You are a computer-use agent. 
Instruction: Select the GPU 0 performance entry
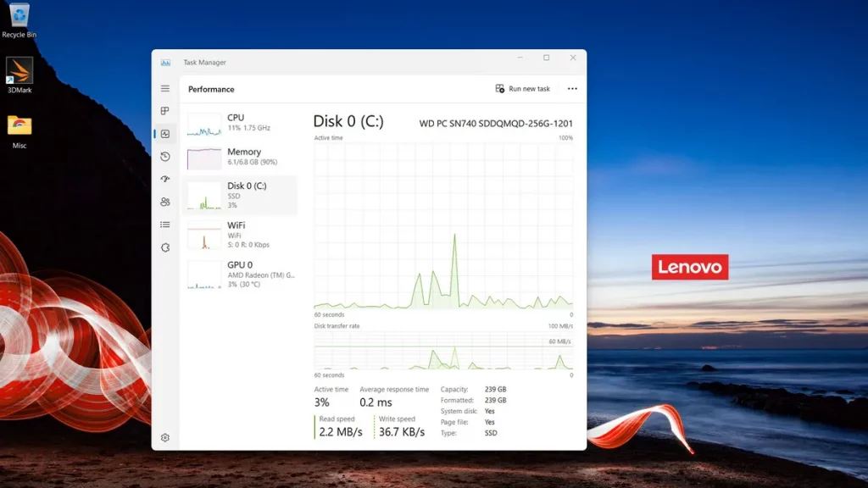coord(246,271)
